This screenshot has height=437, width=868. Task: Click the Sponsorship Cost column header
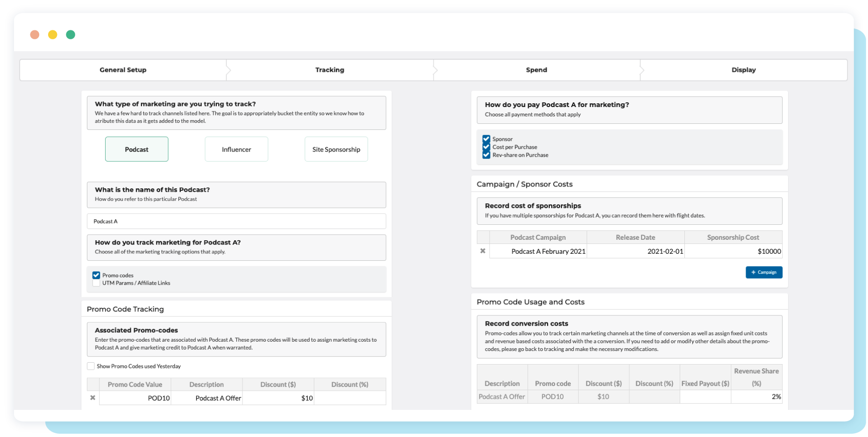(733, 237)
